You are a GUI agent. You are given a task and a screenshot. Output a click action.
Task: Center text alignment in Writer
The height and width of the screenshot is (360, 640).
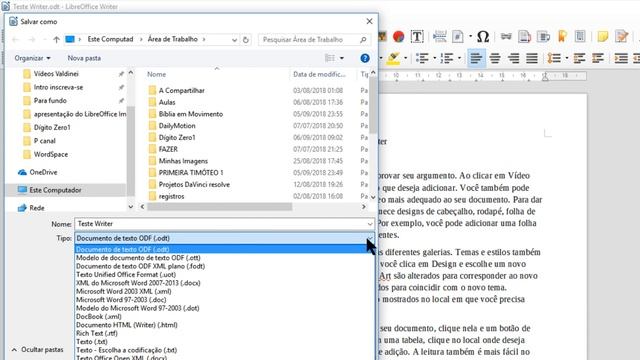pyautogui.click(x=495, y=58)
